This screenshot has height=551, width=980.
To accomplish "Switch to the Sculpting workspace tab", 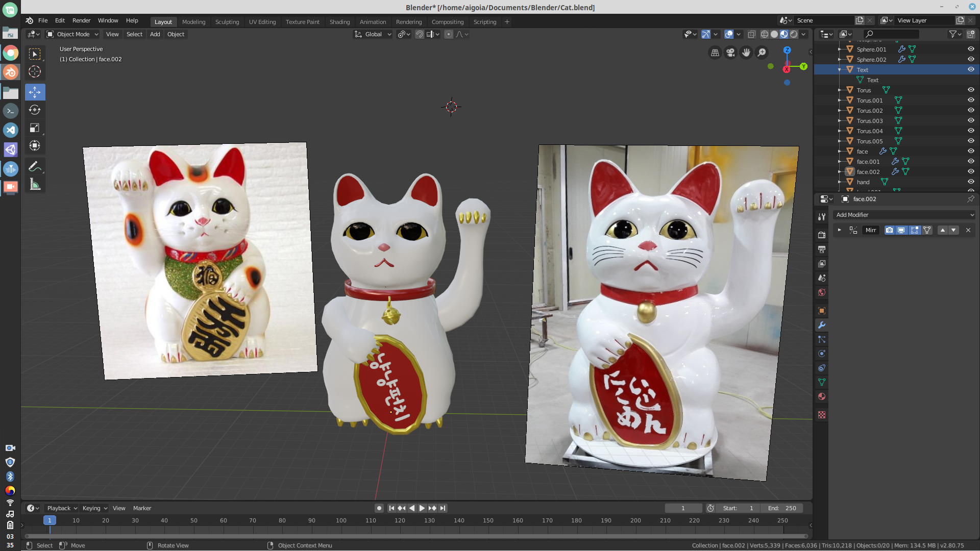I will (x=227, y=22).
